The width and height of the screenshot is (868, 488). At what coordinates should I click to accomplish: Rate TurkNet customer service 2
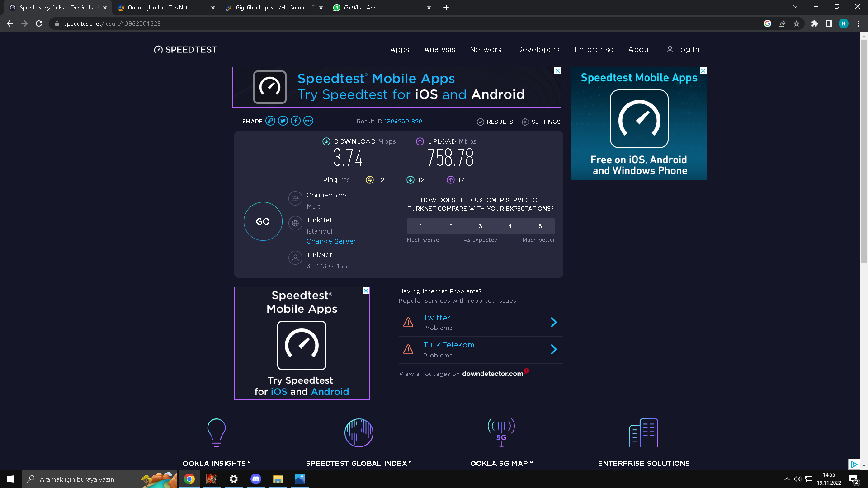(451, 226)
